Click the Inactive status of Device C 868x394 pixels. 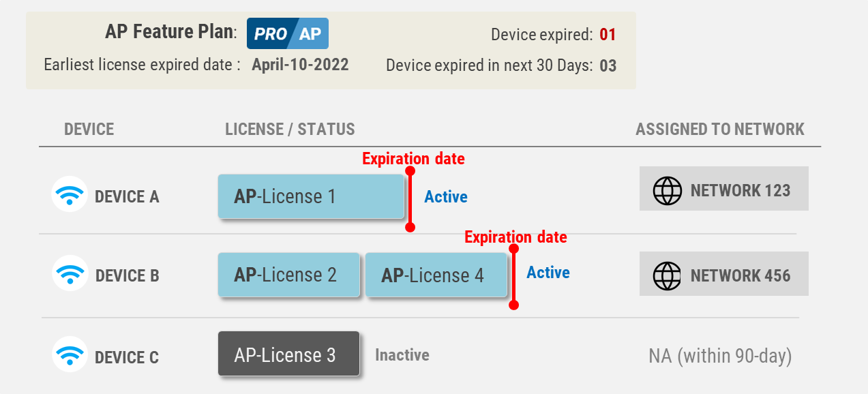pyautogui.click(x=402, y=355)
